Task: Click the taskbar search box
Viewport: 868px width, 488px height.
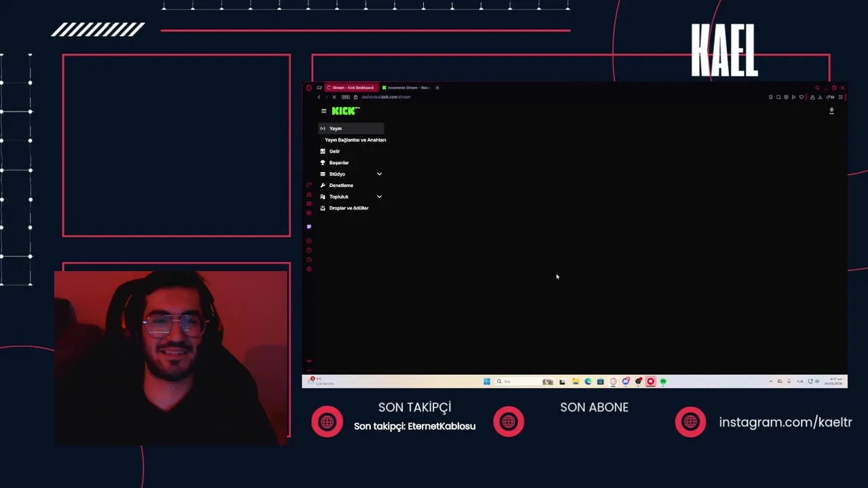Action: tap(525, 382)
